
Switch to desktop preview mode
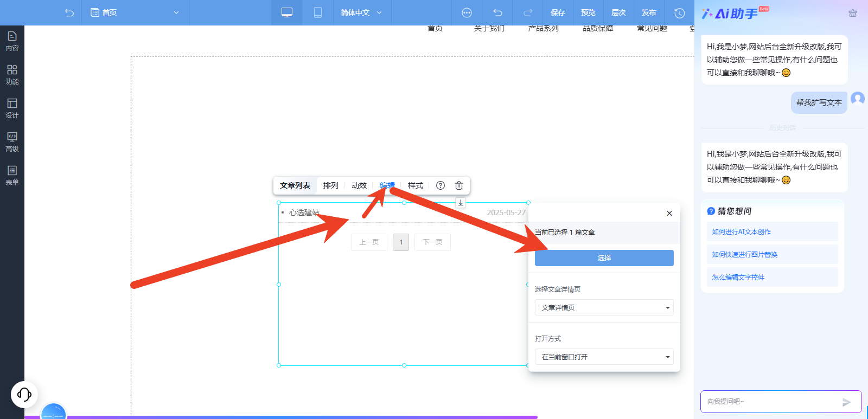click(287, 12)
